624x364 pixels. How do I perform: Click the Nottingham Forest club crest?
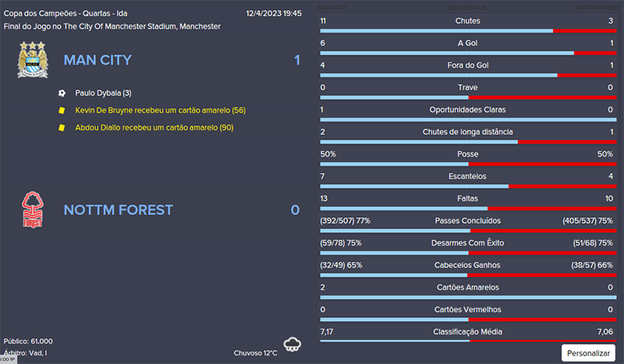click(x=32, y=210)
